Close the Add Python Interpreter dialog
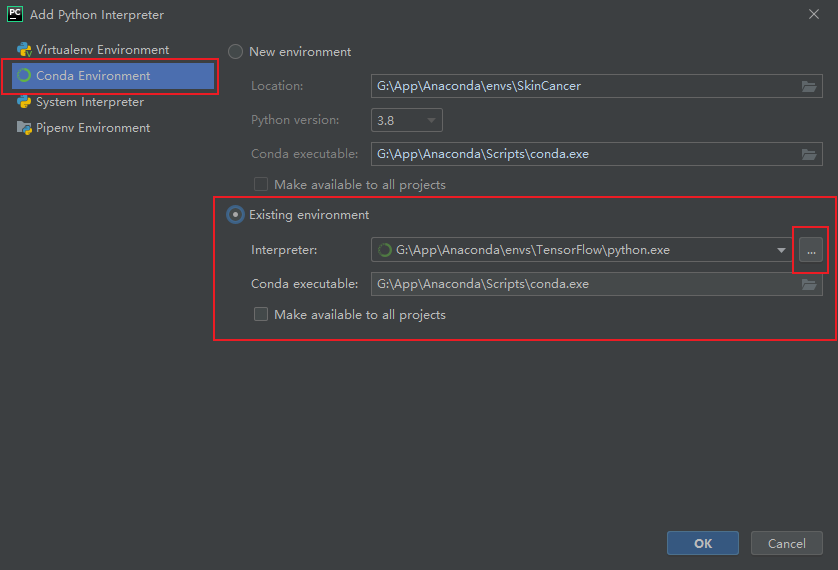838x570 pixels. pyautogui.click(x=811, y=13)
